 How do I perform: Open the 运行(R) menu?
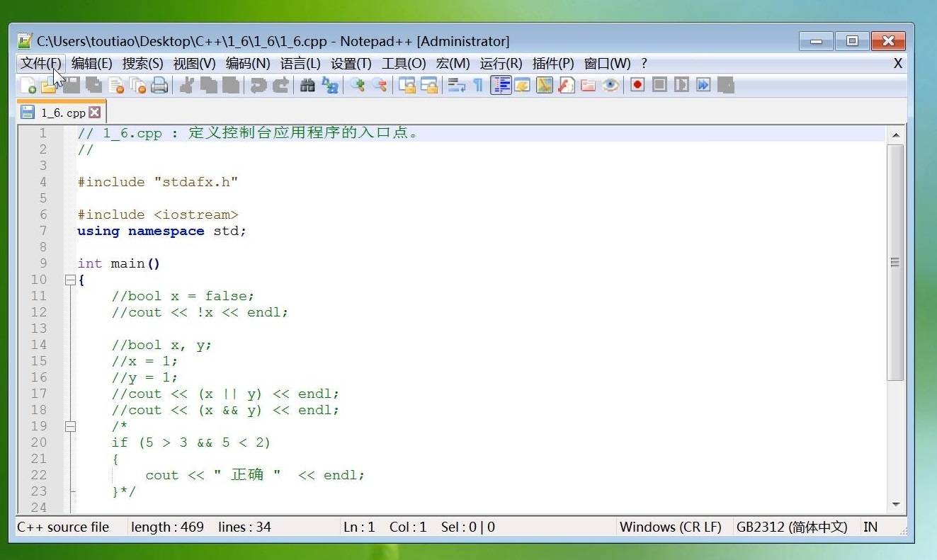click(502, 63)
